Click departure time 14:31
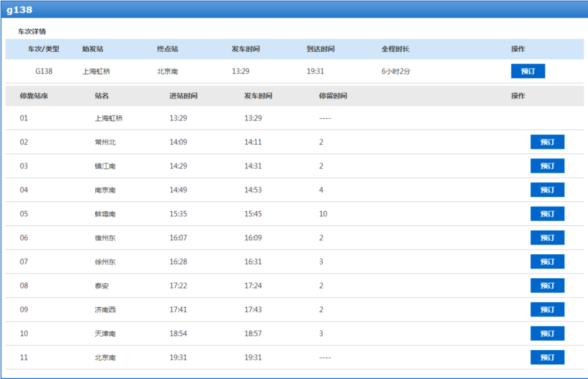This screenshot has width=588, height=379. coord(253,166)
